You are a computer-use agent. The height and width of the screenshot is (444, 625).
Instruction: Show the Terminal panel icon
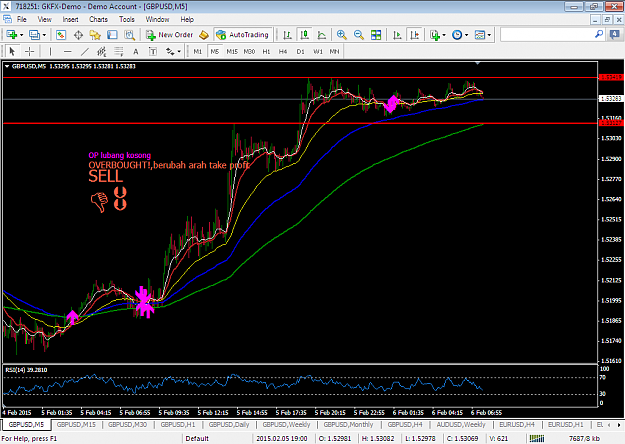(112, 35)
